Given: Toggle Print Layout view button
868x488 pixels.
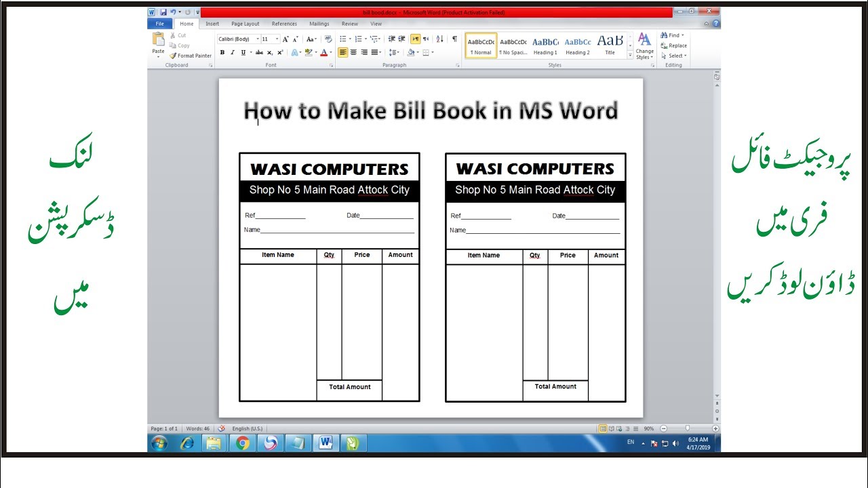Looking at the screenshot, I should pos(603,428).
